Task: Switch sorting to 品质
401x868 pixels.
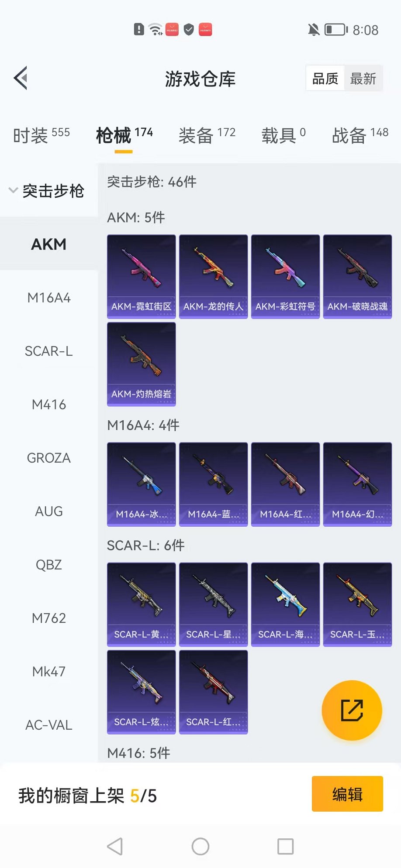Action: pos(325,79)
